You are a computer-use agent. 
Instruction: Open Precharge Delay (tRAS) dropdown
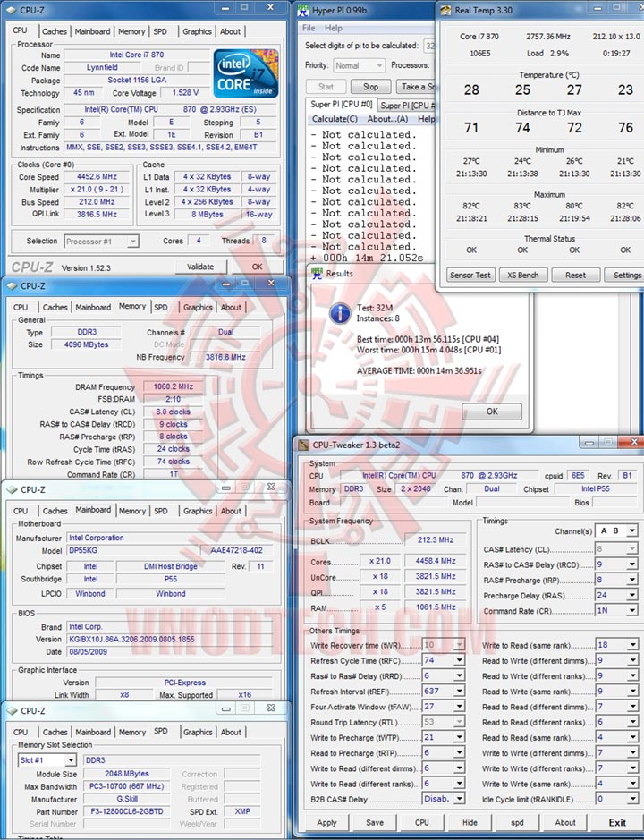click(616, 595)
